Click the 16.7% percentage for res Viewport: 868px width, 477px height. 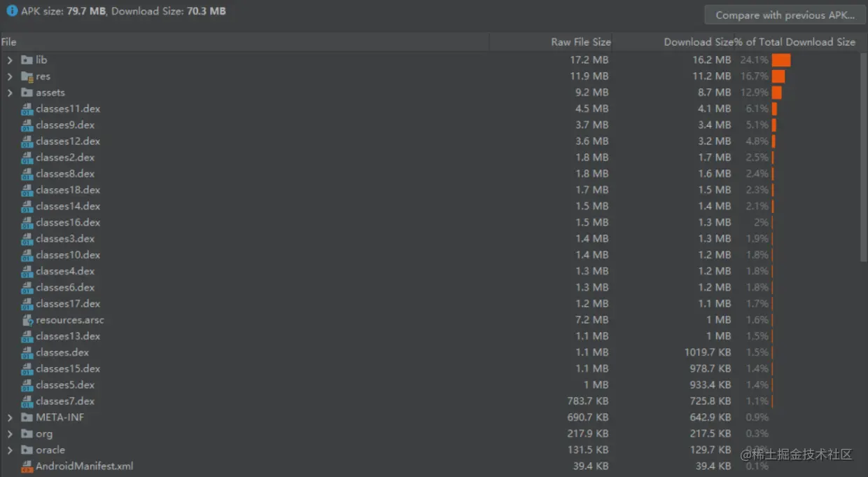tap(754, 76)
